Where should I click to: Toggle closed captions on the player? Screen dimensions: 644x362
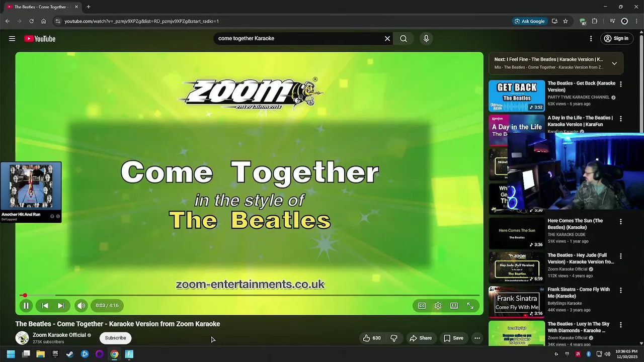pos(422,306)
